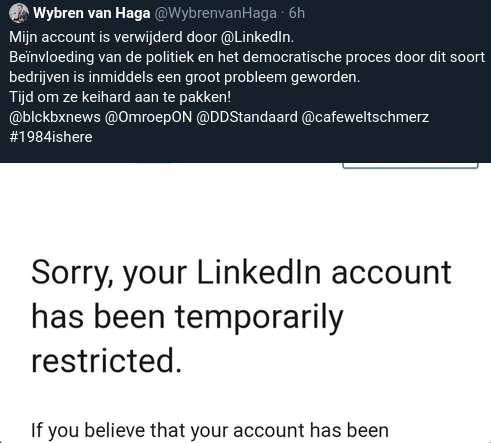Image resolution: width=491 pixels, height=443 pixels.
Task: Click the display name Wybren van Haga
Action: click(x=92, y=13)
